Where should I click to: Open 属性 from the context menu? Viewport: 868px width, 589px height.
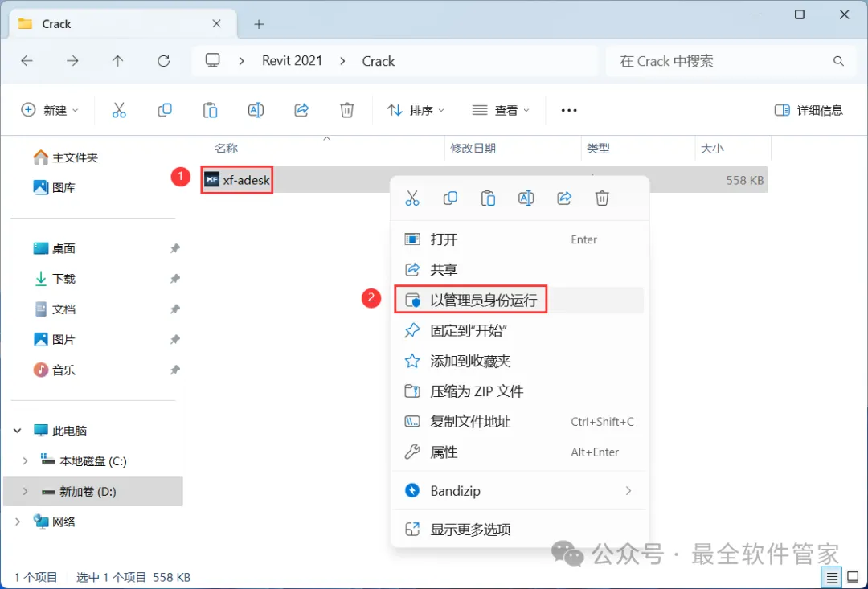518,452
